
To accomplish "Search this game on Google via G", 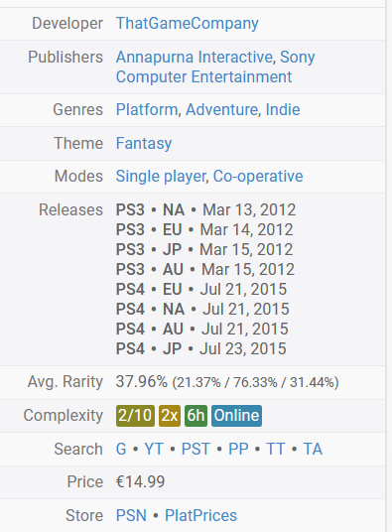I will point(121,450).
